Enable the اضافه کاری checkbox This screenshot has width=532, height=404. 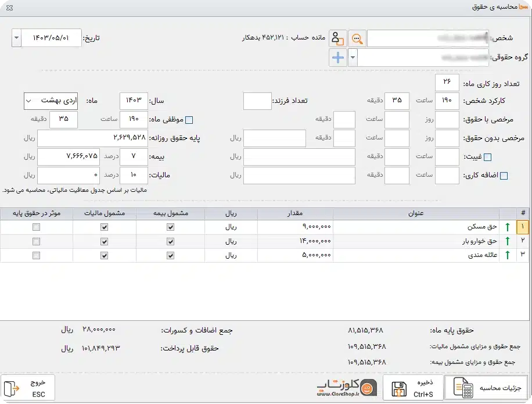(504, 176)
